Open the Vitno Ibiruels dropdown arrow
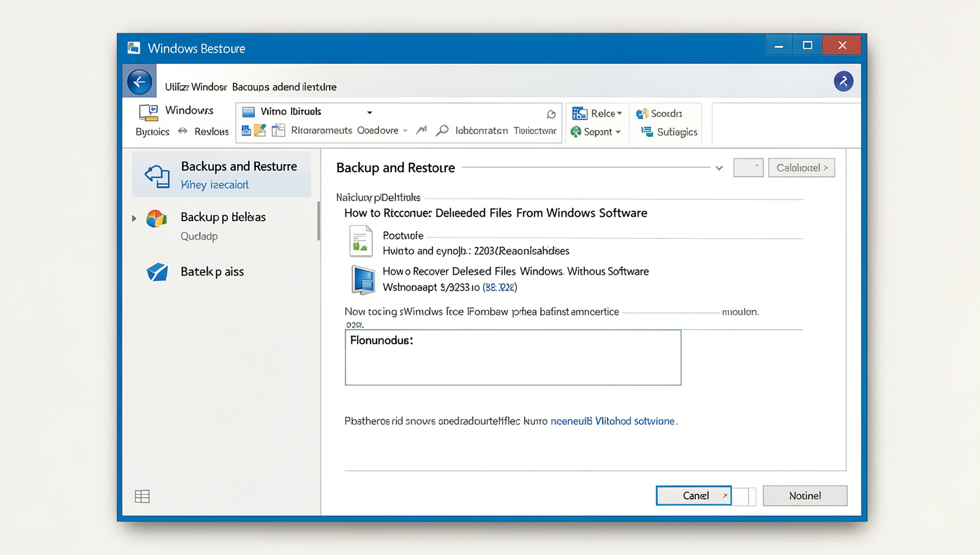This screenshot has width=980, height=555. tap(369, 112)
